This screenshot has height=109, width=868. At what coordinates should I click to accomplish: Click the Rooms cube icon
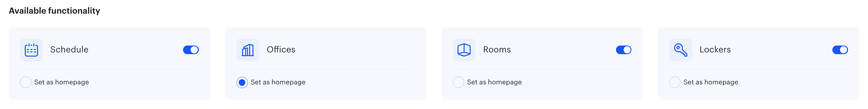coord(464,50)
